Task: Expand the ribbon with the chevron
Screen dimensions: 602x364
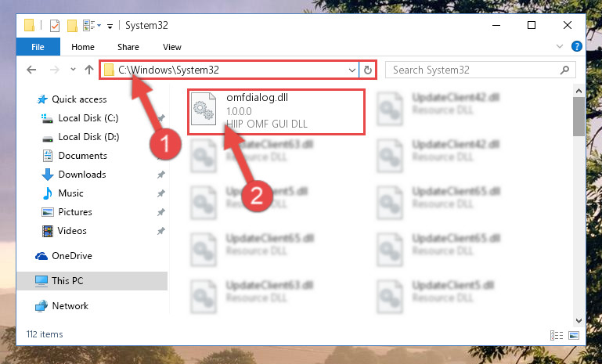Action: (x=560, y=46)
